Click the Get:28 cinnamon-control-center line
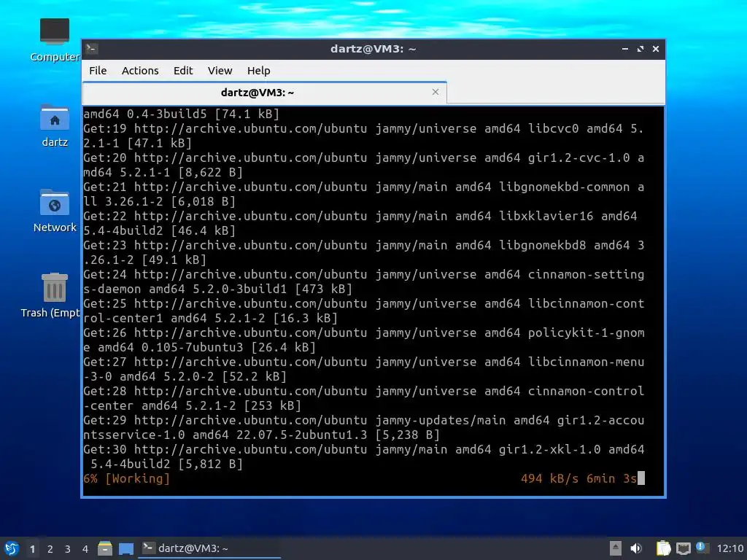Image resolution: width=747 pixels, height=560 pixels. (363, 398)
